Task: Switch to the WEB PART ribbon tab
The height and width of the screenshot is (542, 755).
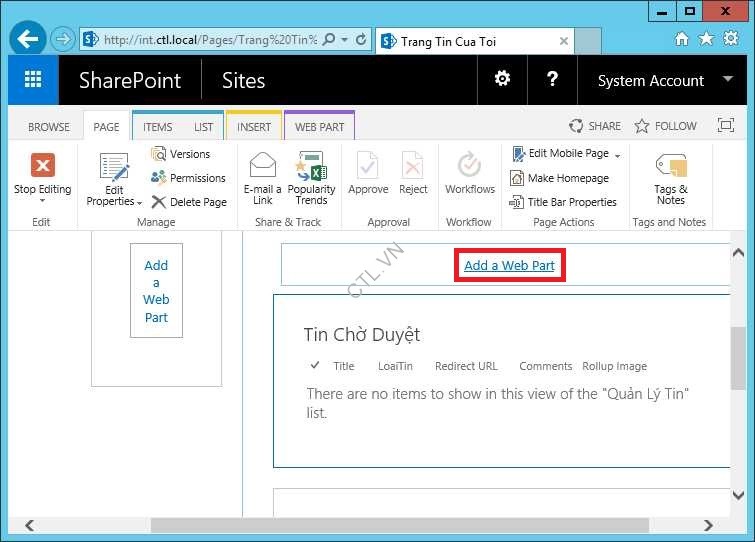Action: [x=319, y=127]
